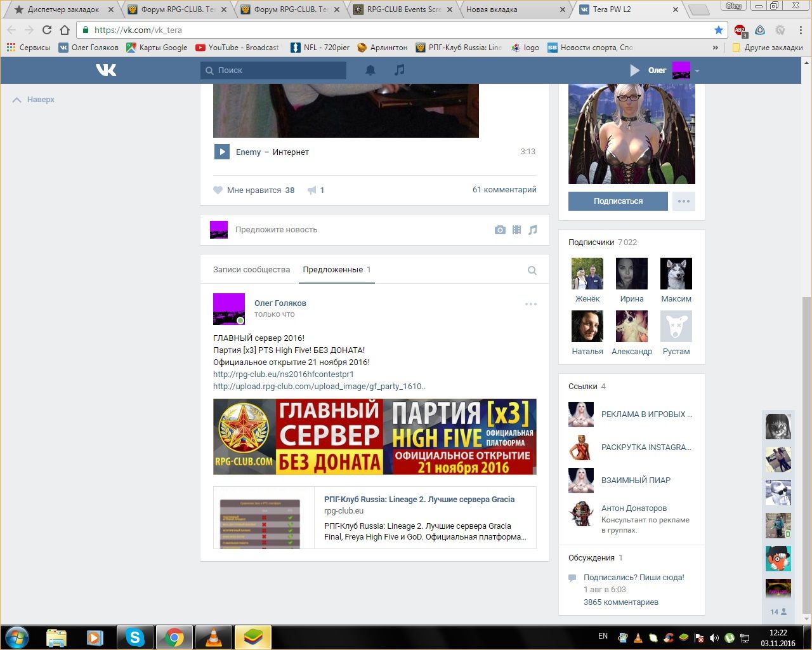Click the VK logo in header
This screenshot has height=650, width=812.
106,70
